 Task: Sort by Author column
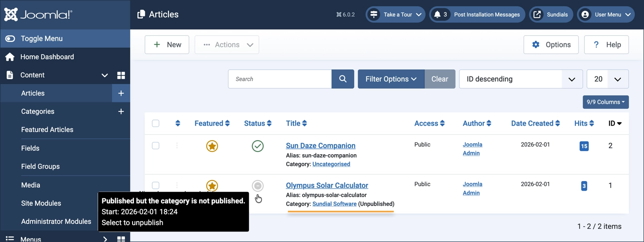pyautogui.click(x=477, y=123)
